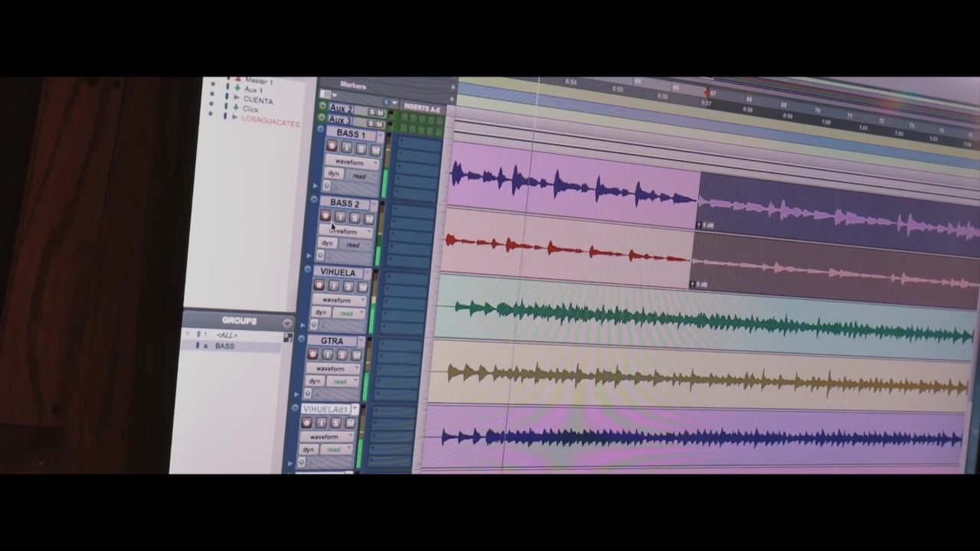Mute the BASS 2 track
Viewport: 980px width, 551px height.
[368, 219]
